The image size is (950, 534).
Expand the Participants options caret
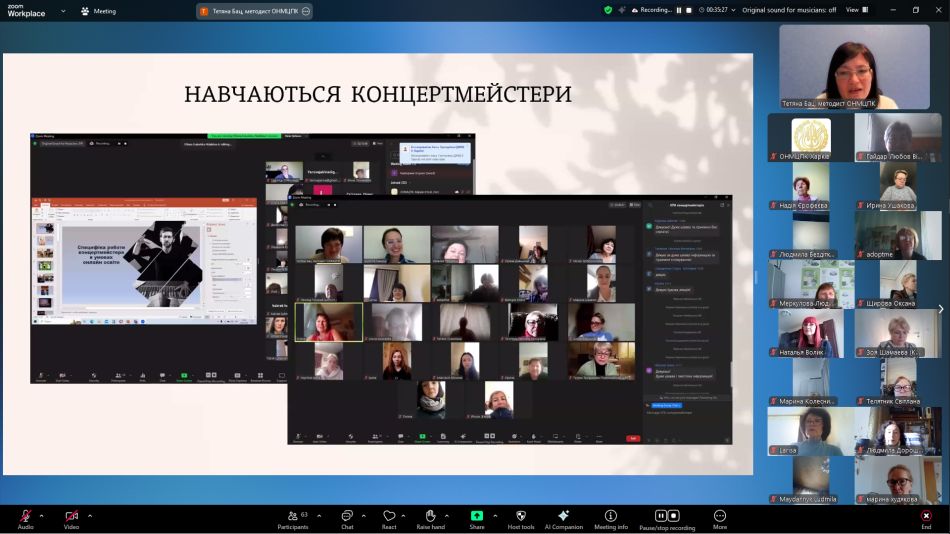click(319, 516)
